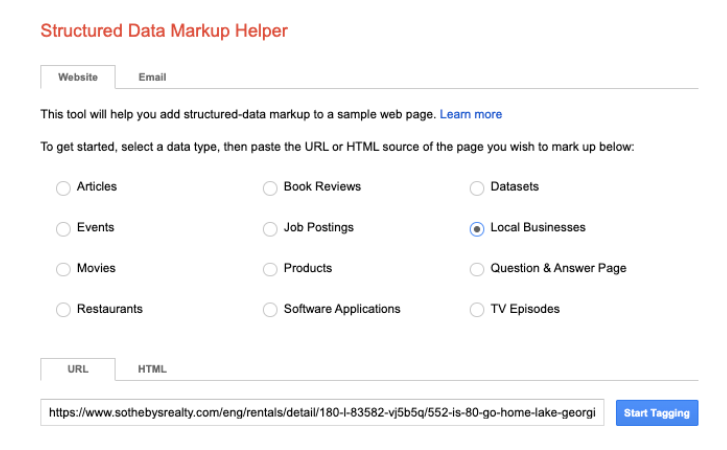Image resolution: width=727 pixels, height=450 pixels.
Task: Select Question & Answer Page option
Action: (477, 269)
